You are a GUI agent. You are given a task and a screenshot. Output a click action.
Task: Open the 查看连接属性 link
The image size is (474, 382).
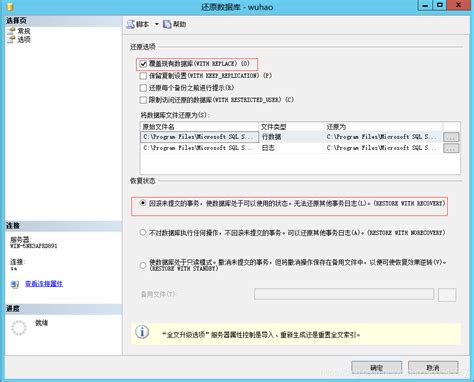(44, 284)
